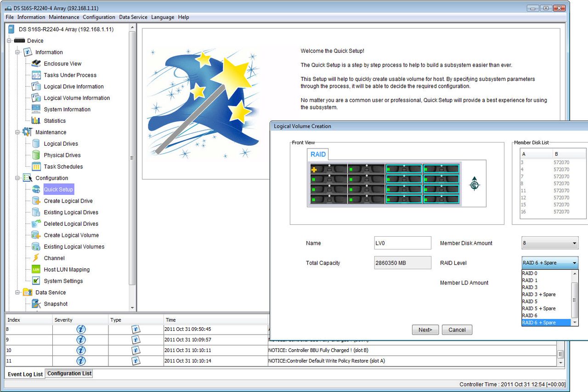Select Existing Logical Volumes in the tree
Screen dimensions: 588x392
(x=74, y=247)
